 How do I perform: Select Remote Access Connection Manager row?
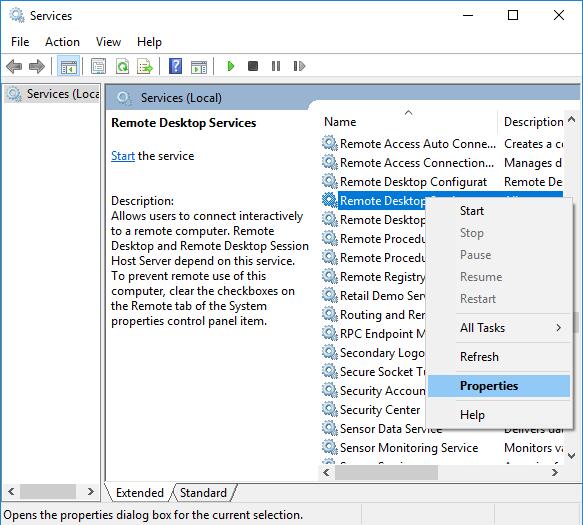442,162
